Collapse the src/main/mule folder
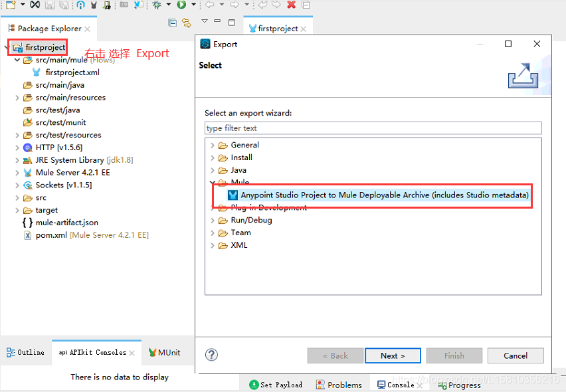The height and width of the screenshot is (392, 566). (x=17, y=60)
